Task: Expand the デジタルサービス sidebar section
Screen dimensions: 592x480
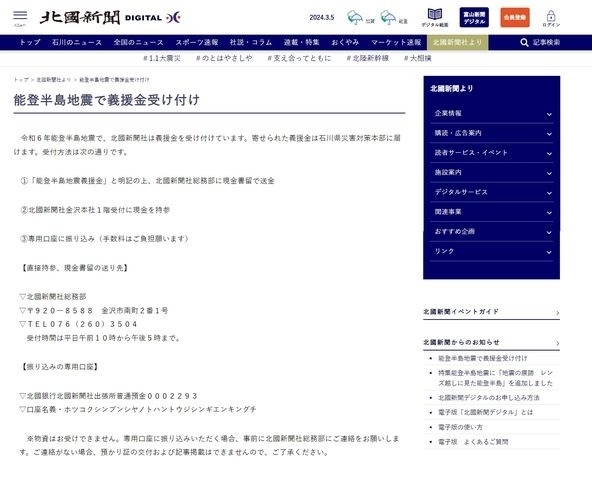Action: click(x=492, y=192)
